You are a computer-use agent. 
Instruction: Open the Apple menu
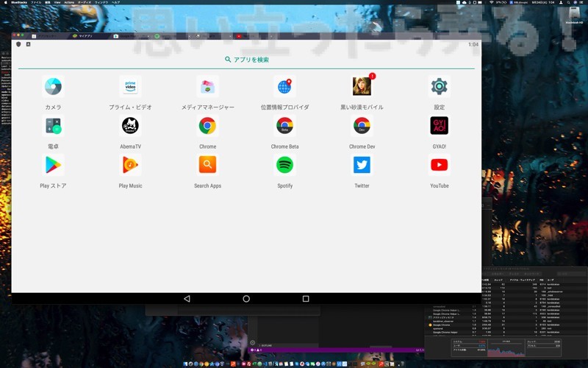(x=5, y=2)
